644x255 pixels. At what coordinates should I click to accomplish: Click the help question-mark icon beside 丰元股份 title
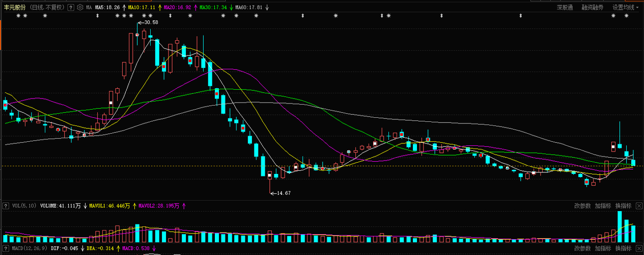(x=71, y=8)
